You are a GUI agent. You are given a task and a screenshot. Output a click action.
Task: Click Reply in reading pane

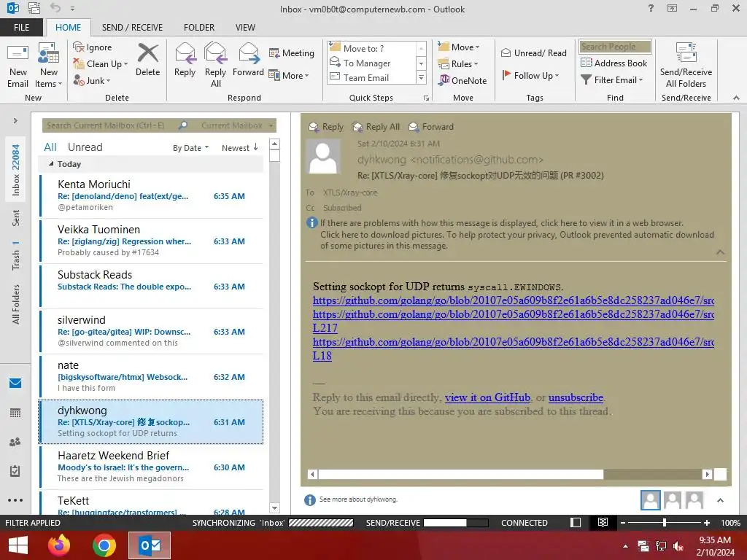326,127
